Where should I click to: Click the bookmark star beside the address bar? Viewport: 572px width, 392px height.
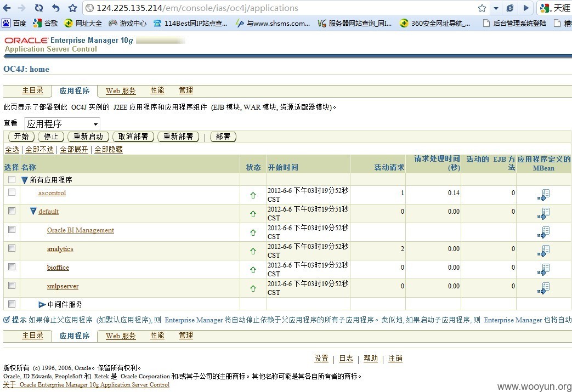click(72, 8)
